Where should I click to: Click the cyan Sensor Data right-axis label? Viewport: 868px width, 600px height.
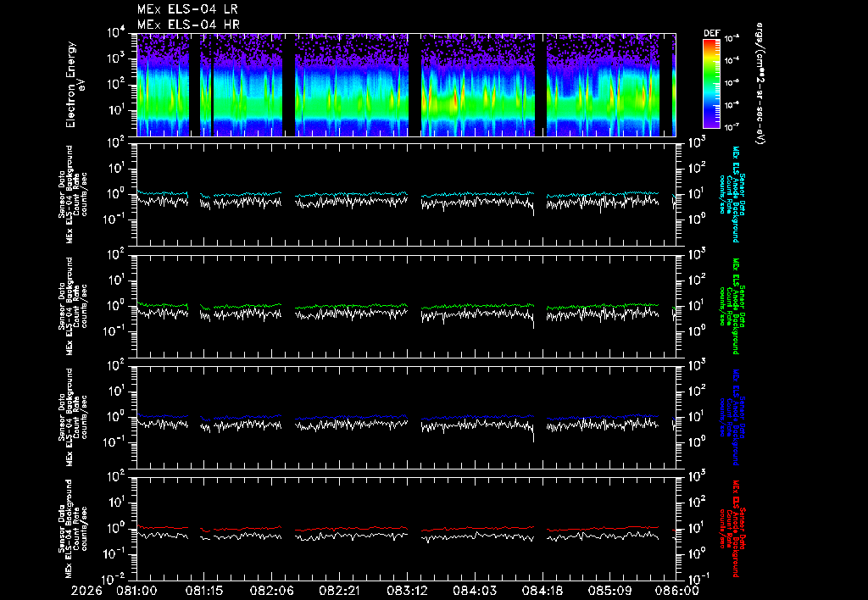[732, 194]
